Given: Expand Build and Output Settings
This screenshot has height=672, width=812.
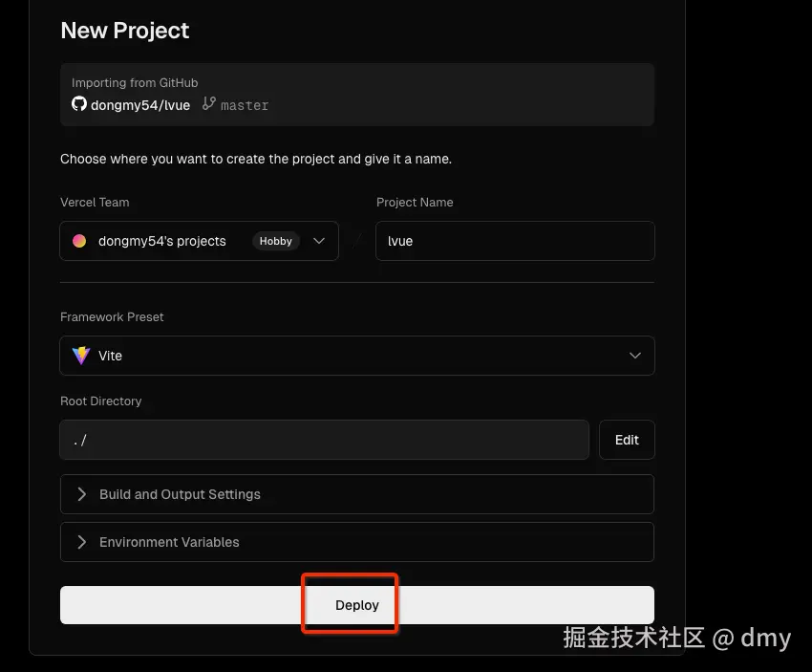Looking at the screenshot, I should tap(357, 494).
